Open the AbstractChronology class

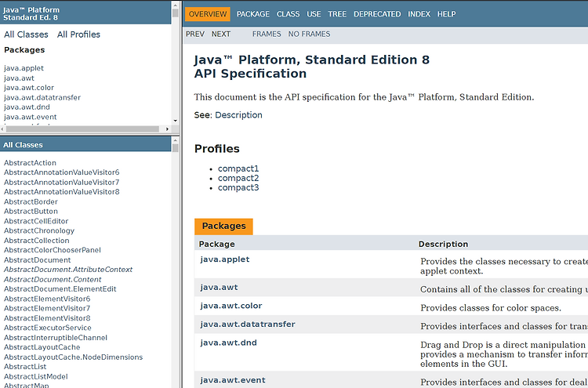(x=39, y=231)
